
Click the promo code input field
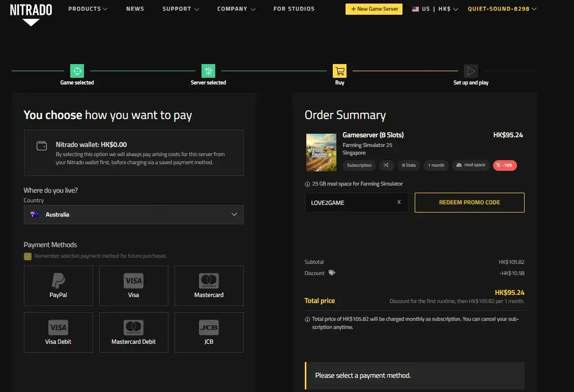[351, 202]
